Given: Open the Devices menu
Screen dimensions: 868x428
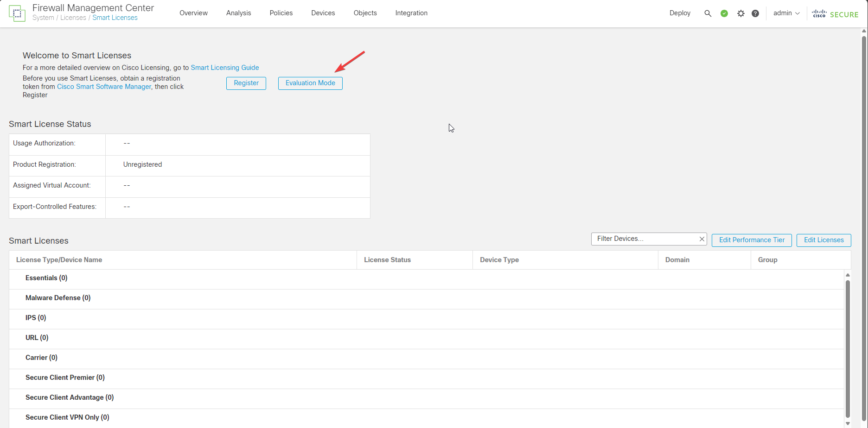Looking at the screenshot, I should 323,13.
